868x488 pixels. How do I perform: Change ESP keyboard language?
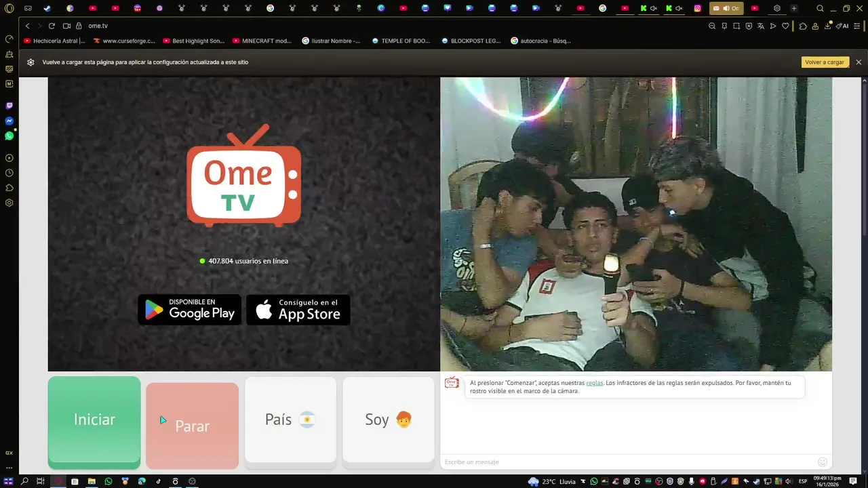(803, 481)
